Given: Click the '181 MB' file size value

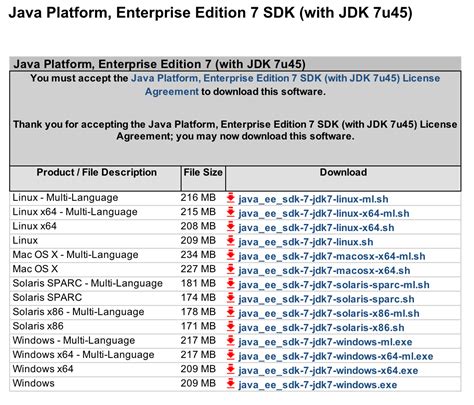Looking at the screenshot, I should (198, 284).
